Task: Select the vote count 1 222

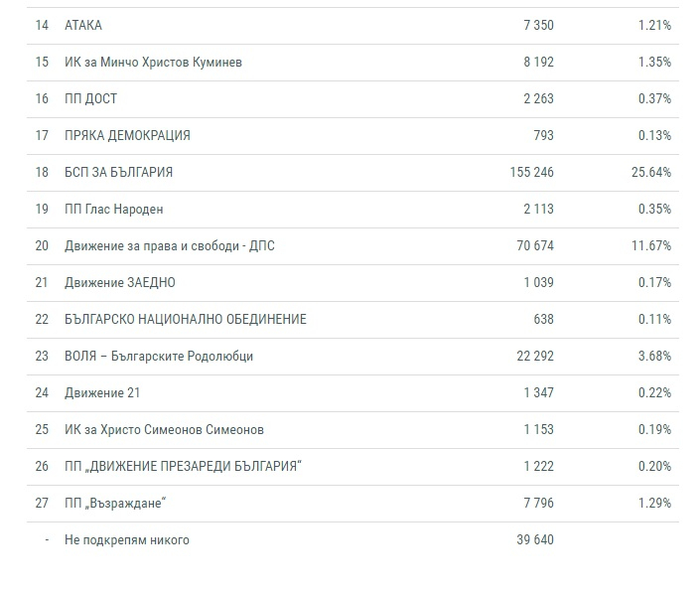Action: tap(538, 466)
